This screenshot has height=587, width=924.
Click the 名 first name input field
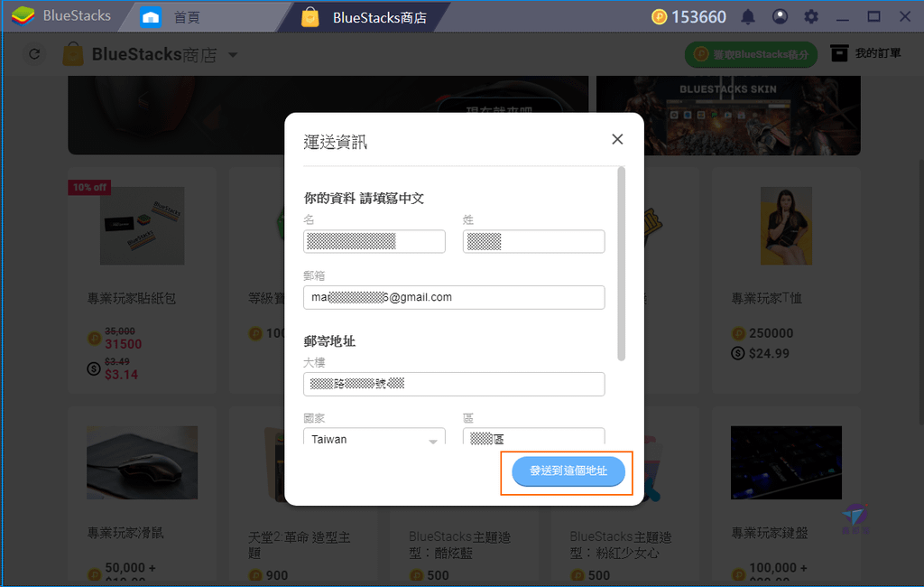[374, 241]
